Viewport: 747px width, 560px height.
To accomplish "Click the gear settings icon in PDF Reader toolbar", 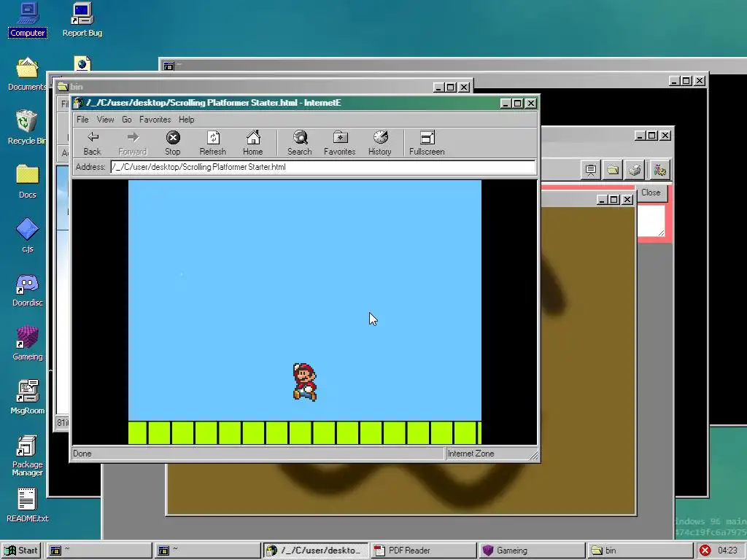I will point(659,170).
